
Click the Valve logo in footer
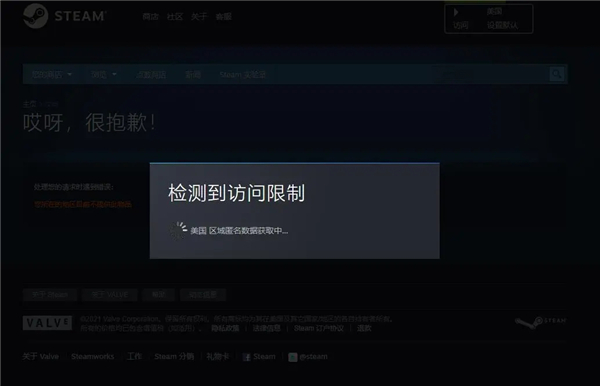47,323
